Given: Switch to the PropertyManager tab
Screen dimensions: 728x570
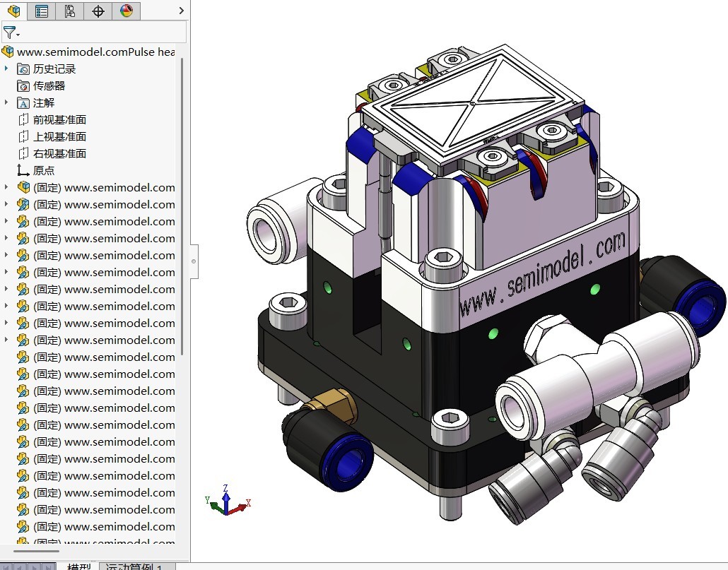Looking at the screenshot, I should click(x=41, y=11).
